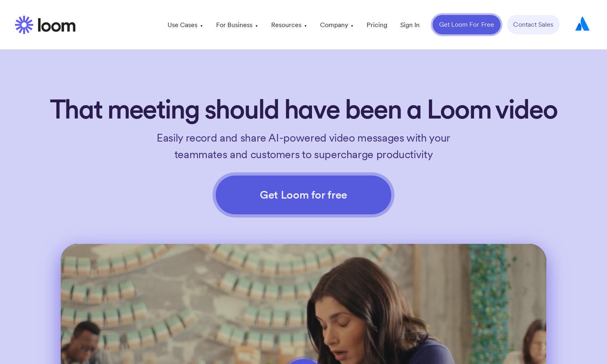Open the Company menu

pyautogui.click(x=334, y=25)
